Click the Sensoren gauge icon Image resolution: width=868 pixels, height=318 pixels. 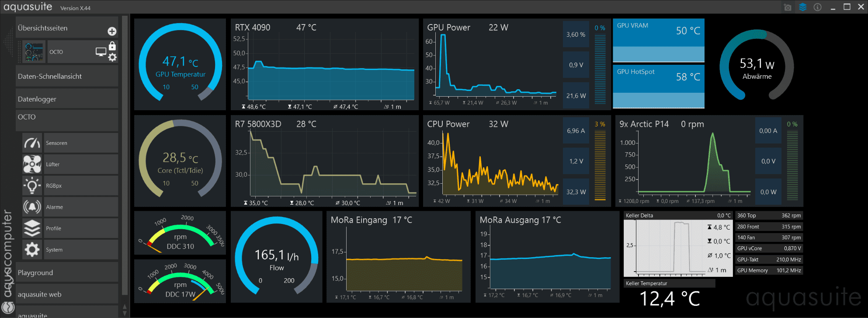coord(32,143)
